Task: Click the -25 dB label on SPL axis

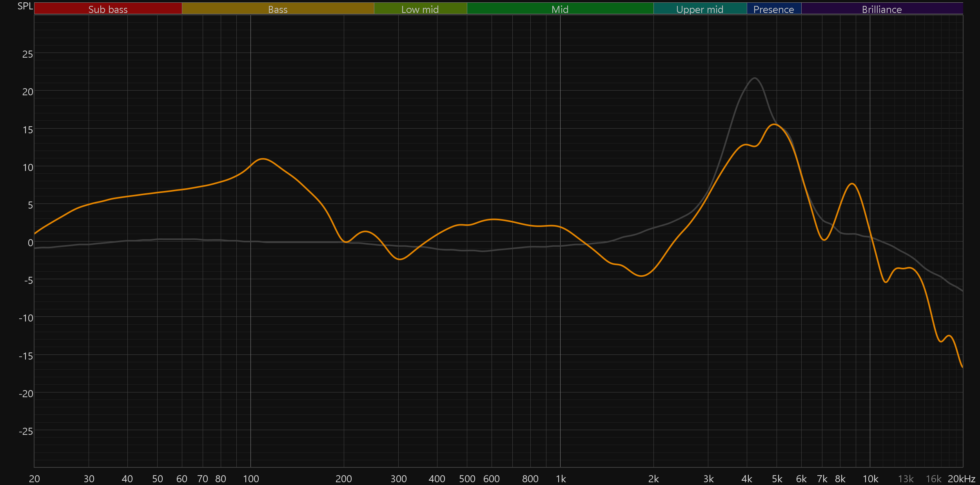Action: pos(26,431)
